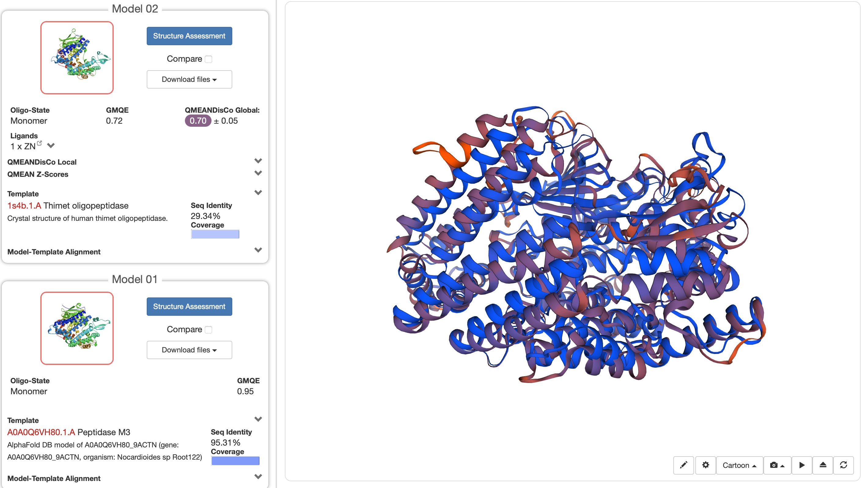868x488 pixels.
Task: Reset the 3D view with refresh icon
Action: (x=844, y=465)
